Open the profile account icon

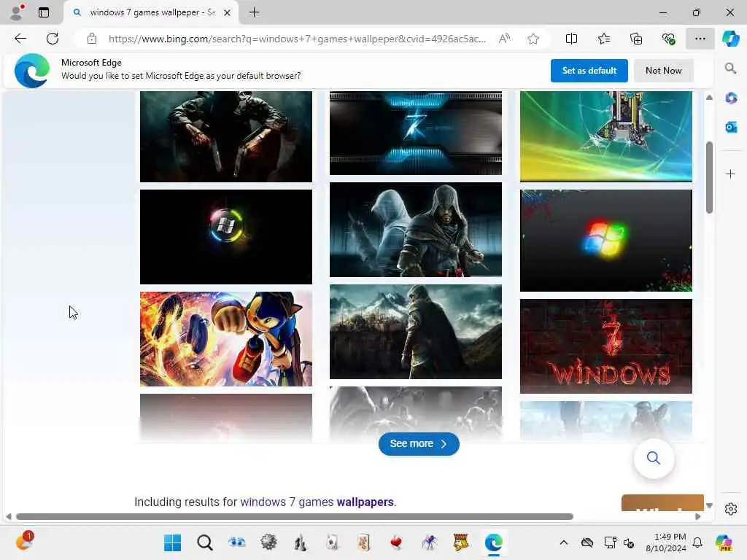pos(18,12)
